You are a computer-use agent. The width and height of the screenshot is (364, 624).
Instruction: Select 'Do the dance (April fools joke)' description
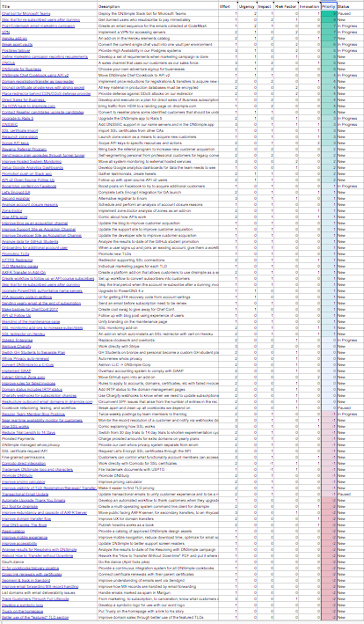157,562
